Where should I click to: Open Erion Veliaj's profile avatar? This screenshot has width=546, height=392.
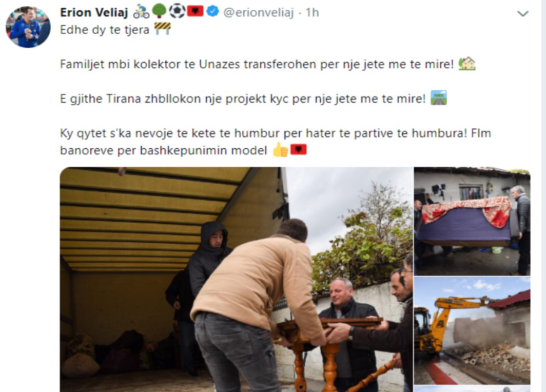pos(28,27)
